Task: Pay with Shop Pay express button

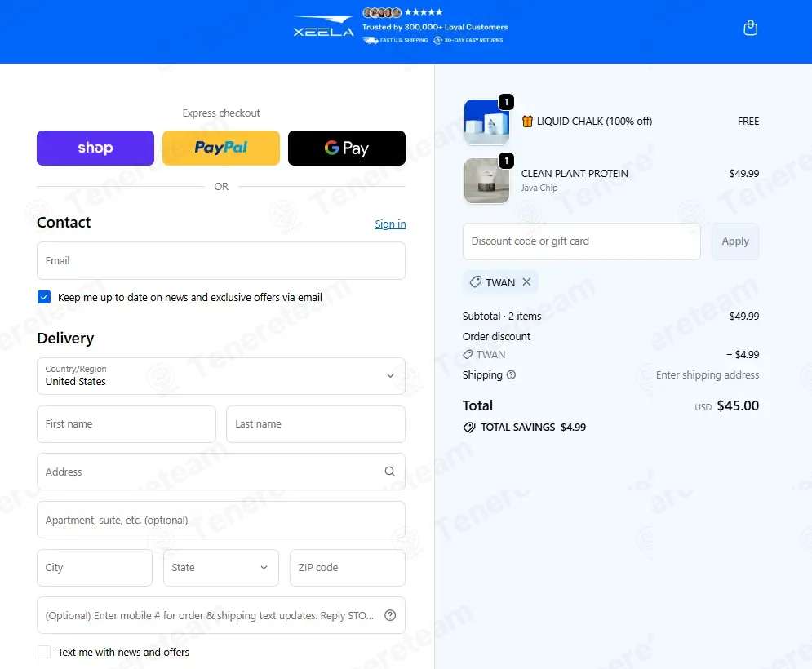Action: point(95,148)
